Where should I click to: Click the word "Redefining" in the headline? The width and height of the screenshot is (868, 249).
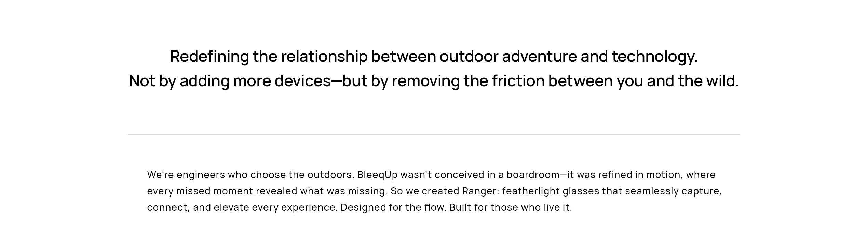click(209, 56)
